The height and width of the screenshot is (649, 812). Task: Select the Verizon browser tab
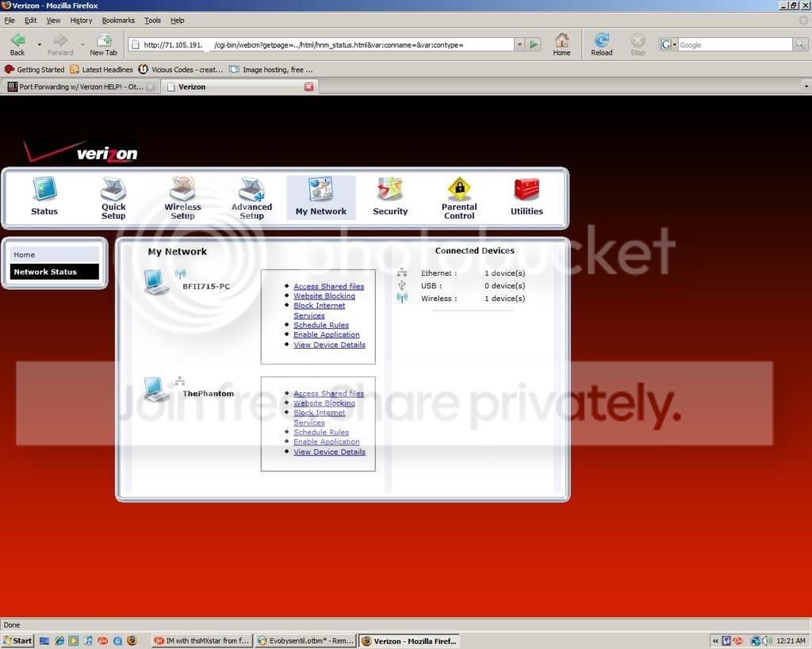(x=239, y=87)
